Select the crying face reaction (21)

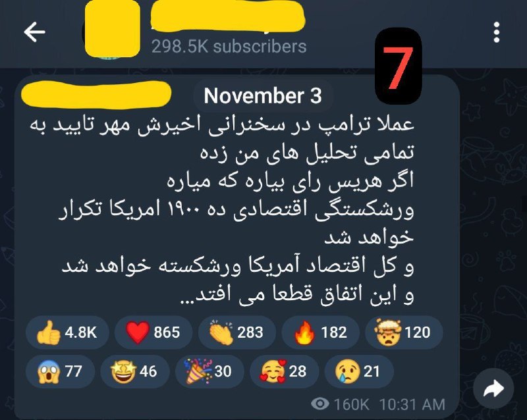(358, 372)
